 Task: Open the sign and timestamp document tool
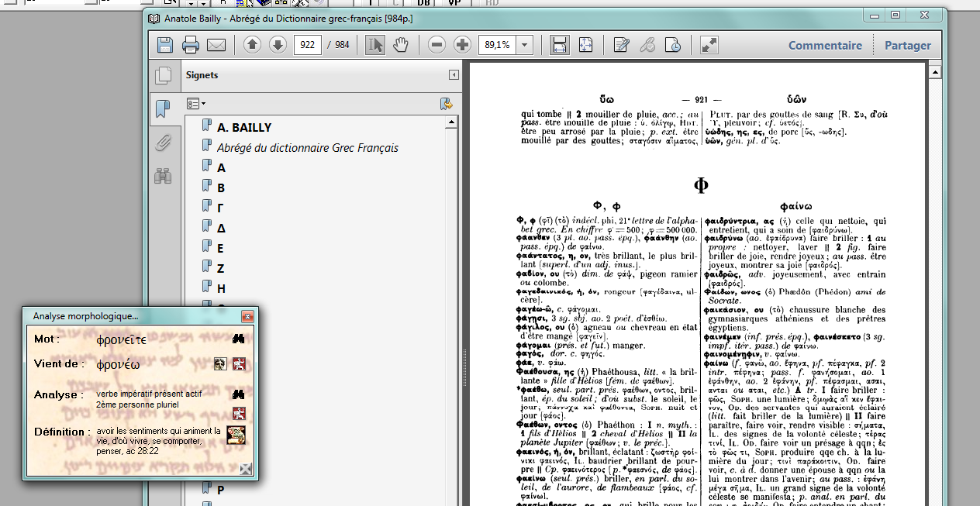[x=673, y=45]
